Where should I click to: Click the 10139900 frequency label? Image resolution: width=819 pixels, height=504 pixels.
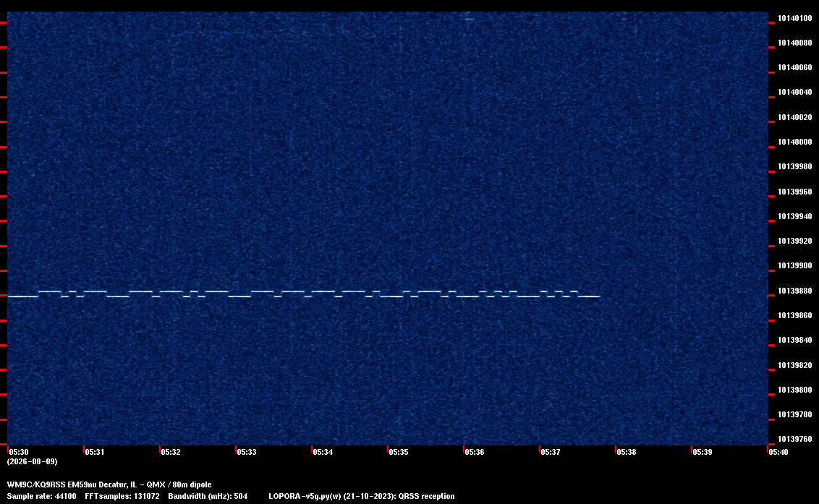click(794, 265)
